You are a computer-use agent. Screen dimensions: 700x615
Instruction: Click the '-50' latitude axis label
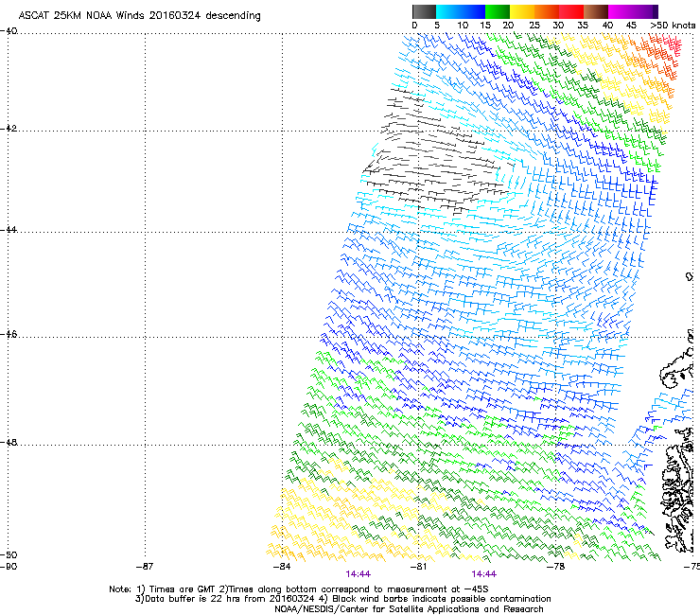9,554
